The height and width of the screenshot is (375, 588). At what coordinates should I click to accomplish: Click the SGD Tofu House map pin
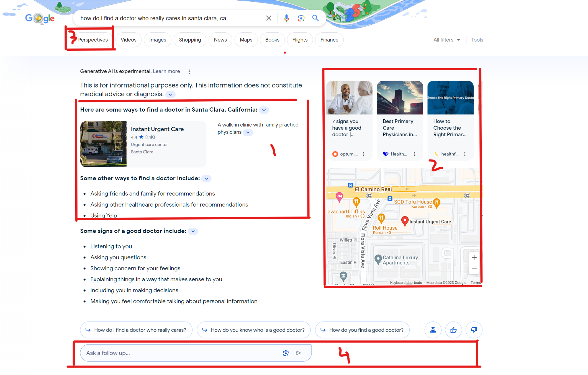(436, 203)
